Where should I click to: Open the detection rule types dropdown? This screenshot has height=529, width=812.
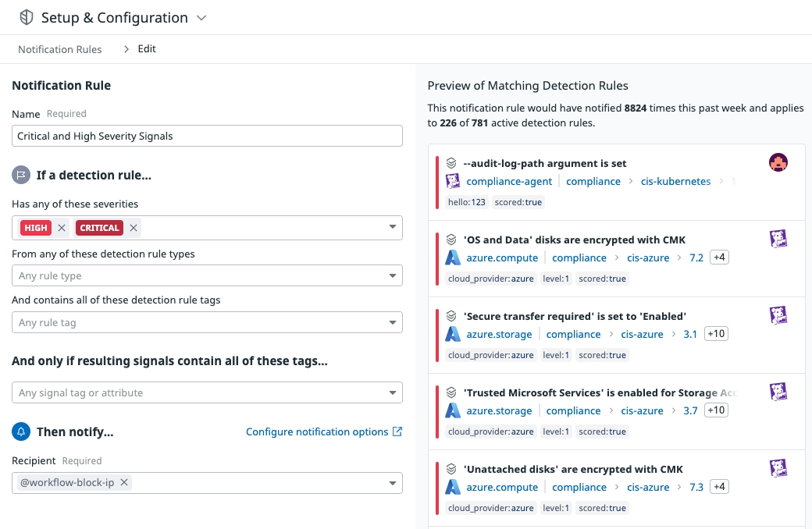[393, 275]
